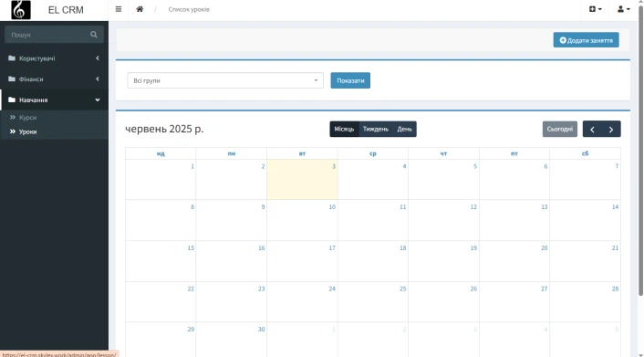
Task: Select the Місяць view toggle
Action: [x=344, y=129]
